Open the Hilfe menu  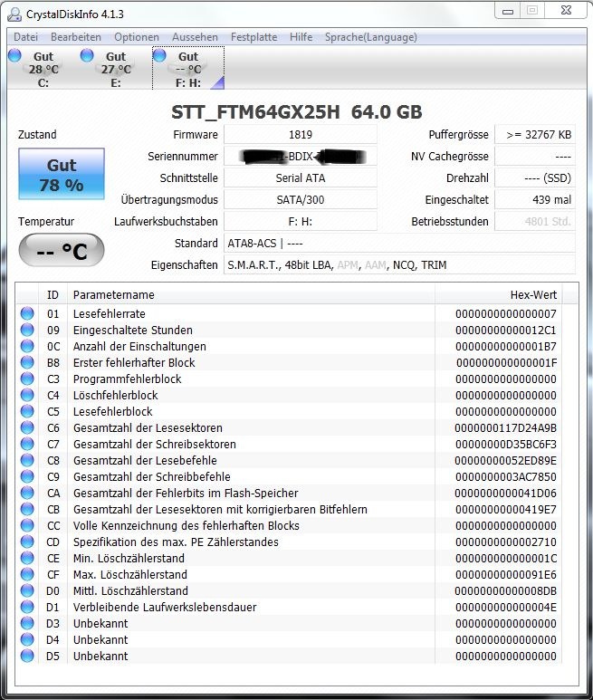pyautogui.click(x=301, y=37)
